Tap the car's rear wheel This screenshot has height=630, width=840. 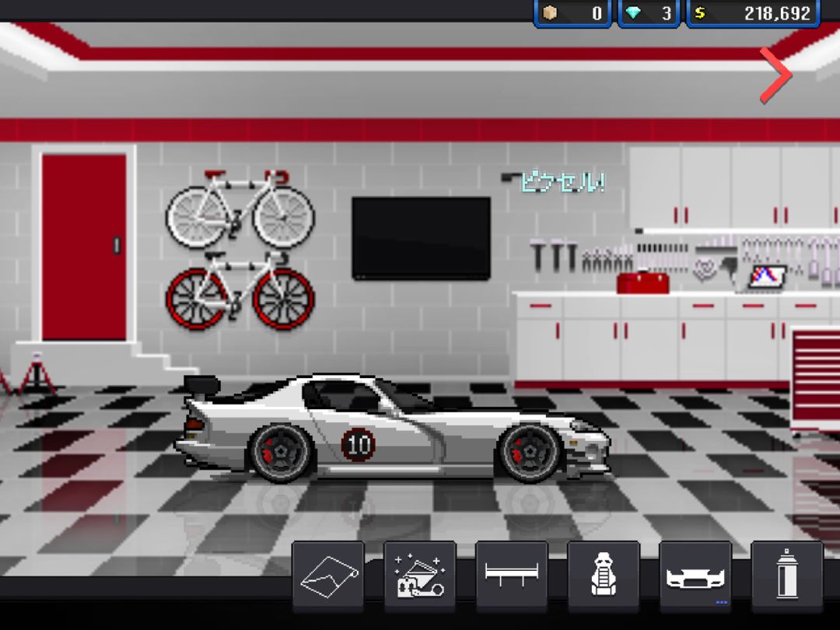[281, 453]
